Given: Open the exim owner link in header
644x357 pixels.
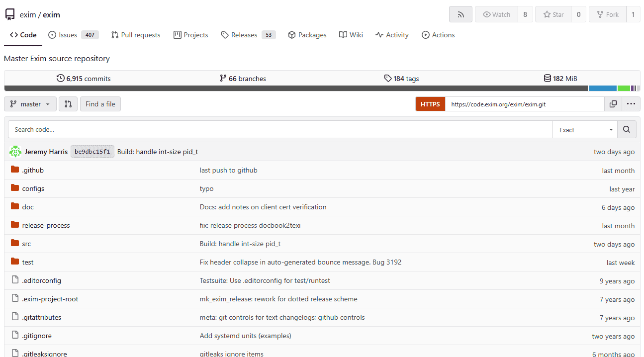Looking at the screenshot, I should click(x=28, y=14).
